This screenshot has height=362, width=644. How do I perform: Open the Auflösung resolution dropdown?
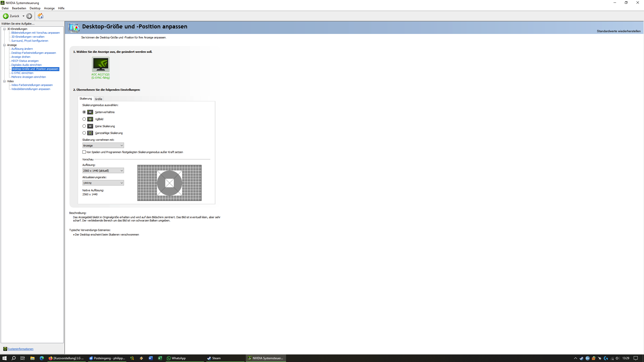click(103, 171)
